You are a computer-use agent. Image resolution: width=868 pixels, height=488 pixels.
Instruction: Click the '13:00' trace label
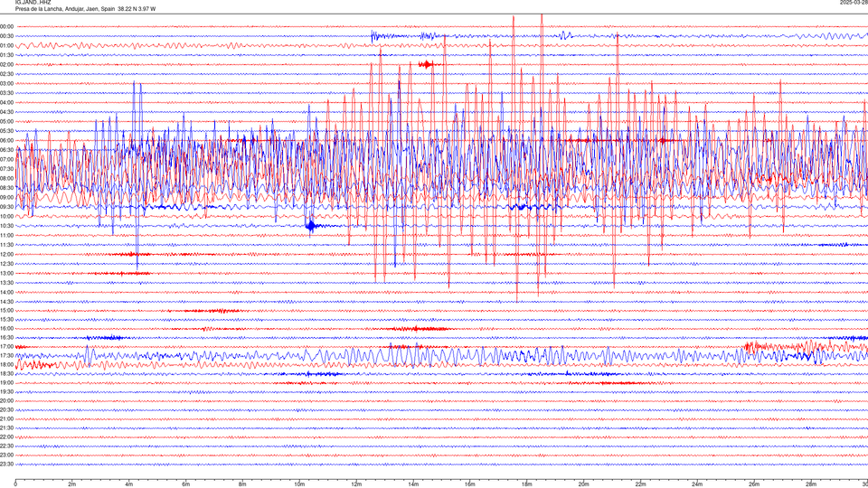[6, 273]
